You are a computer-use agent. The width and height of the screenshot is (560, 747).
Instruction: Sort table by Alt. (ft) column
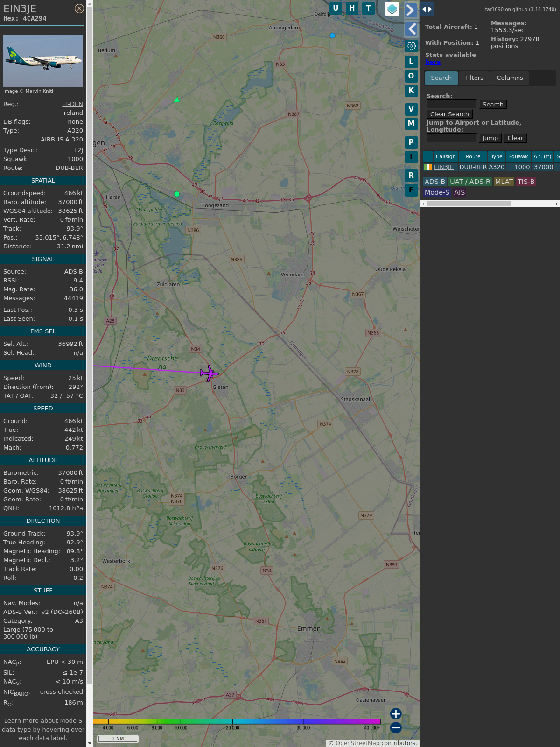tap(542, 157)
